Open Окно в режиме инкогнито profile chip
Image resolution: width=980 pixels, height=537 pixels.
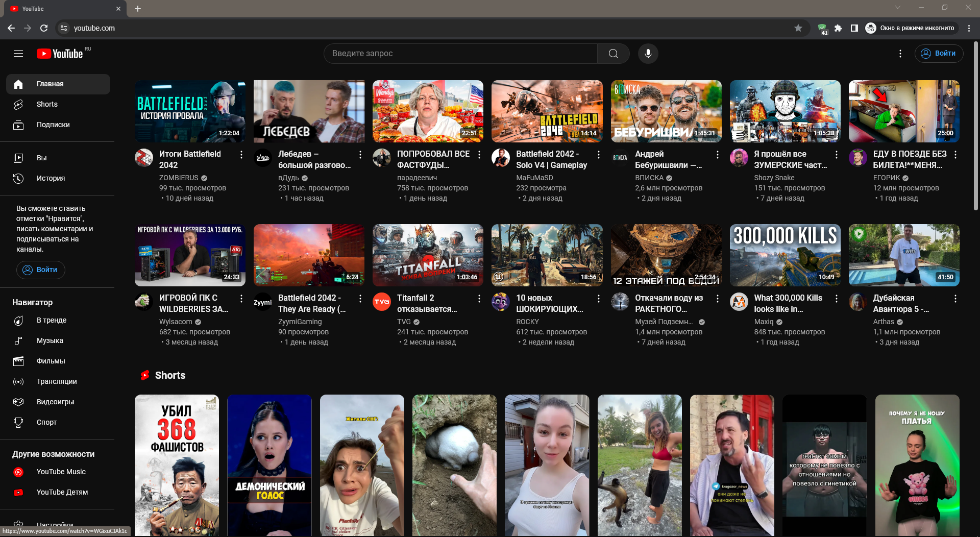tap(911, 28)
